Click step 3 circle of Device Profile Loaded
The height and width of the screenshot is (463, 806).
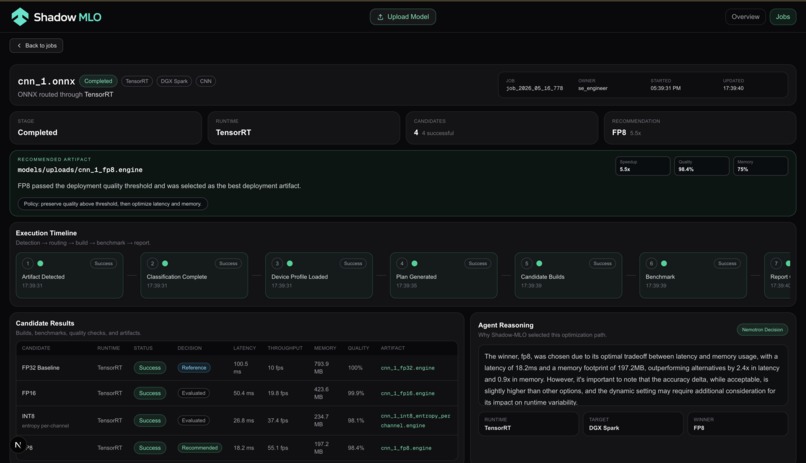click(x=277, y=264)
